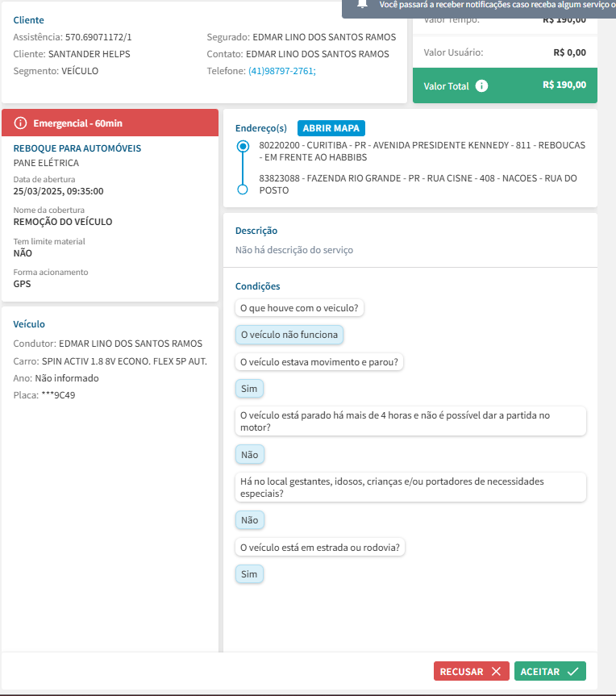The width and height of the screenshot is (616, 696).
Task: Open the map with ABRIR MAPA
Action: (x=331, y=128)
